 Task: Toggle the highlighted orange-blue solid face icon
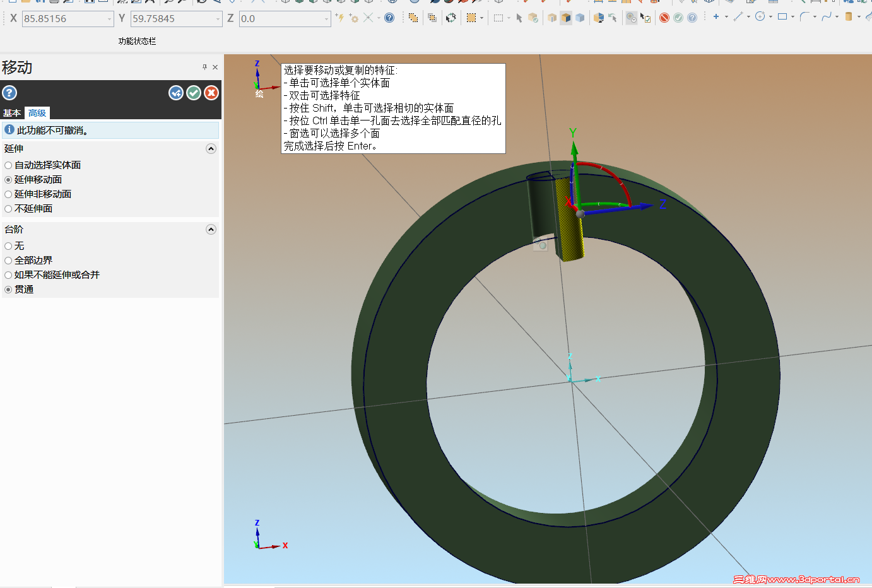566,18
